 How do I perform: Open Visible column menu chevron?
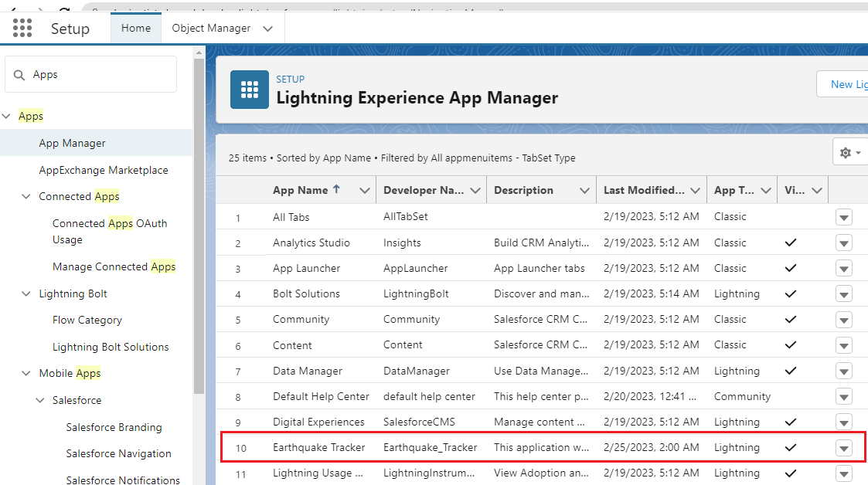[816, 190]
